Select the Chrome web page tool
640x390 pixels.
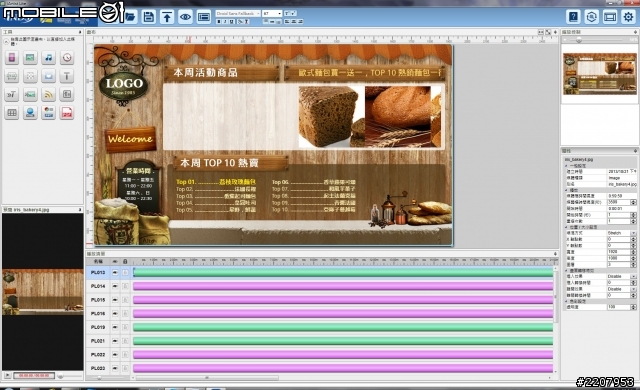coord(49,113)
